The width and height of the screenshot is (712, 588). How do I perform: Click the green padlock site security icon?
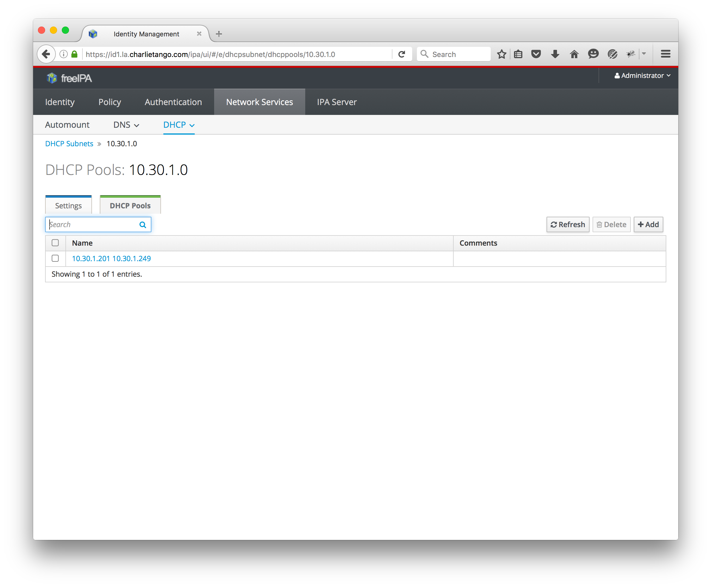(x=75, y=54)
